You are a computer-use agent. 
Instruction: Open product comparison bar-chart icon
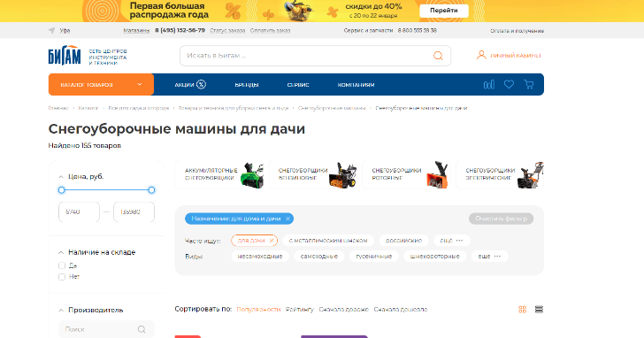(488, 85)
